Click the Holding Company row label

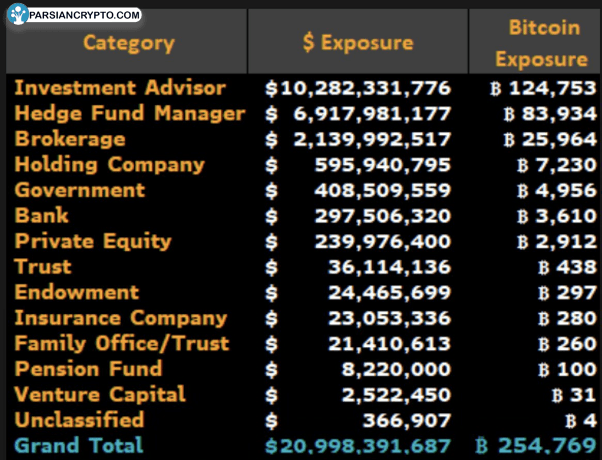pyautogui.click(x=110, y=164)
